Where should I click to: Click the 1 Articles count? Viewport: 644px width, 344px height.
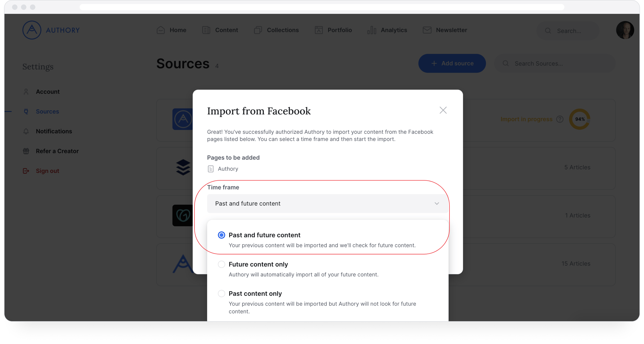pos(578,215)
